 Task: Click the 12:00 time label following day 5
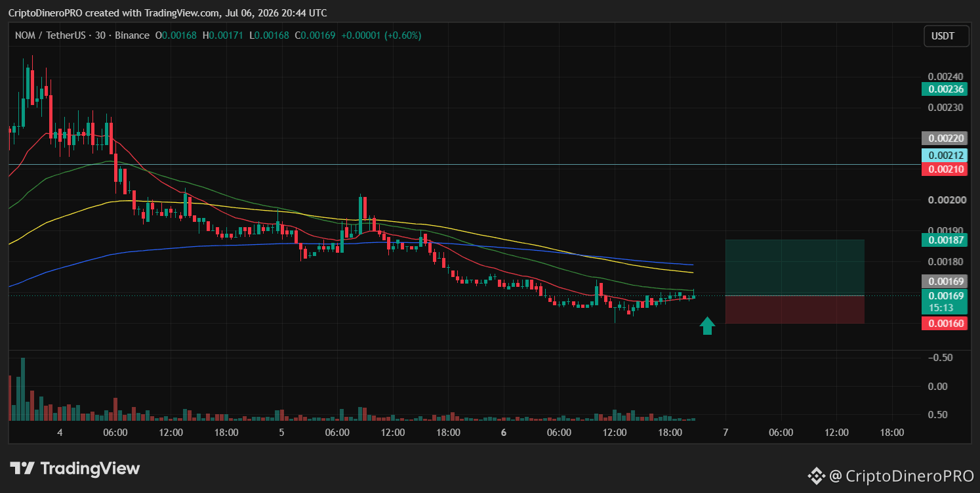point(392,433)
